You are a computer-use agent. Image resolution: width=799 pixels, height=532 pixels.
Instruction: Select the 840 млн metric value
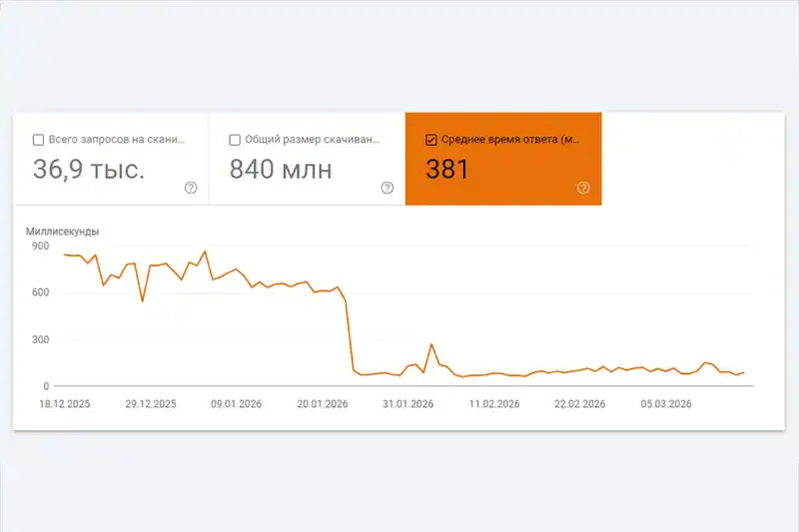click(281, 170)
